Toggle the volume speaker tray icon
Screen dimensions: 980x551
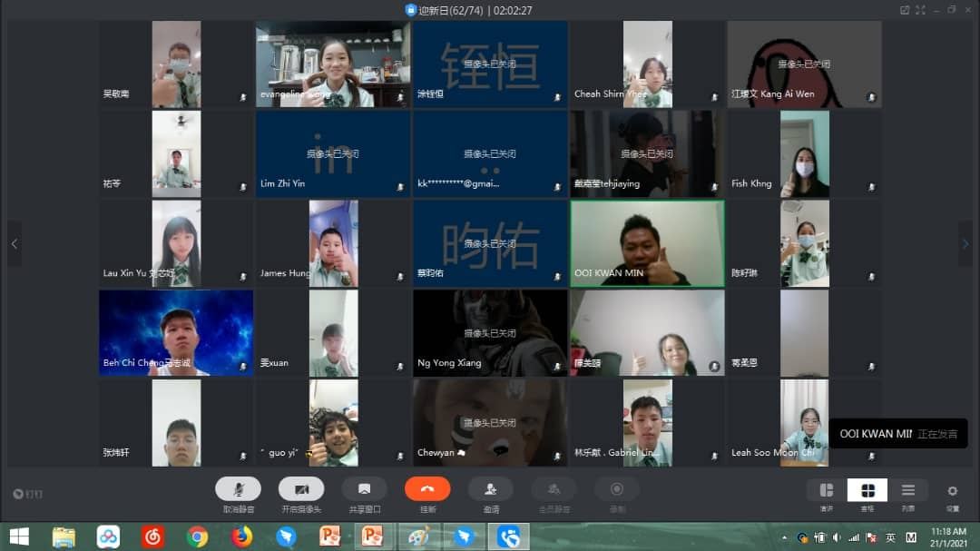pyautogui.click(x=837, y=537)
